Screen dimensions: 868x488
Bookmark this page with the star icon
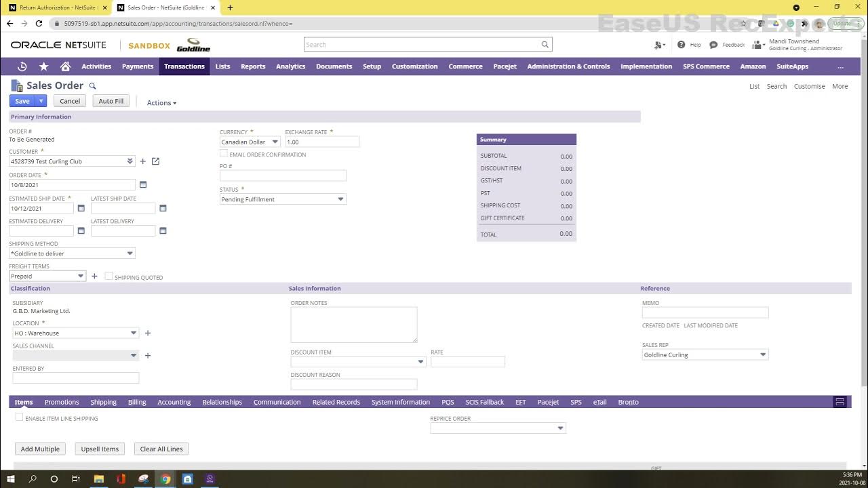744,23
